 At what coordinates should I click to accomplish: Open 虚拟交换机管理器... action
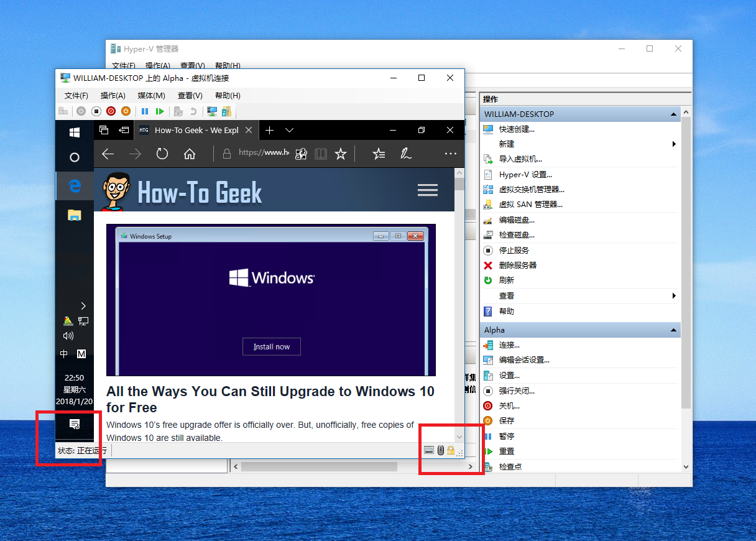[x=532, y=190]
